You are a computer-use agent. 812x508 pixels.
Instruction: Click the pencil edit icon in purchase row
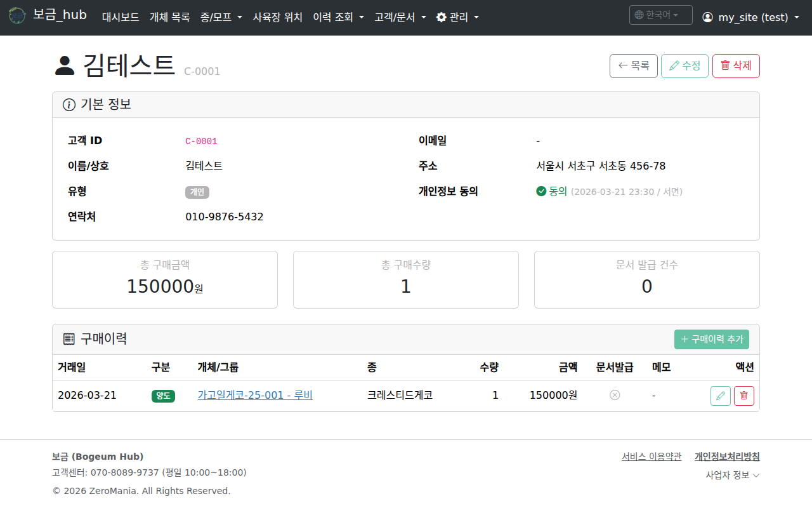click(x=720, y=396)
